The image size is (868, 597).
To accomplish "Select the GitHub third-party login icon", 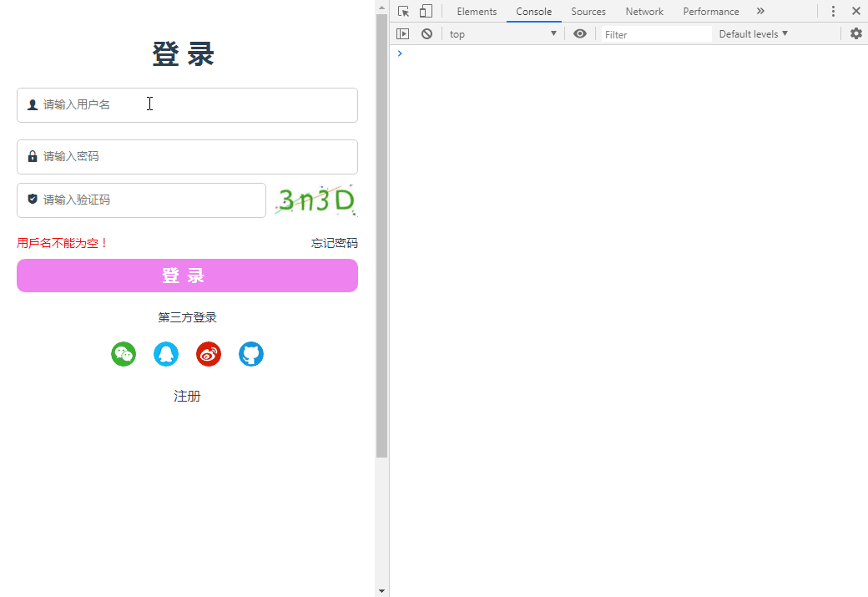I will (x=250, y=354).
